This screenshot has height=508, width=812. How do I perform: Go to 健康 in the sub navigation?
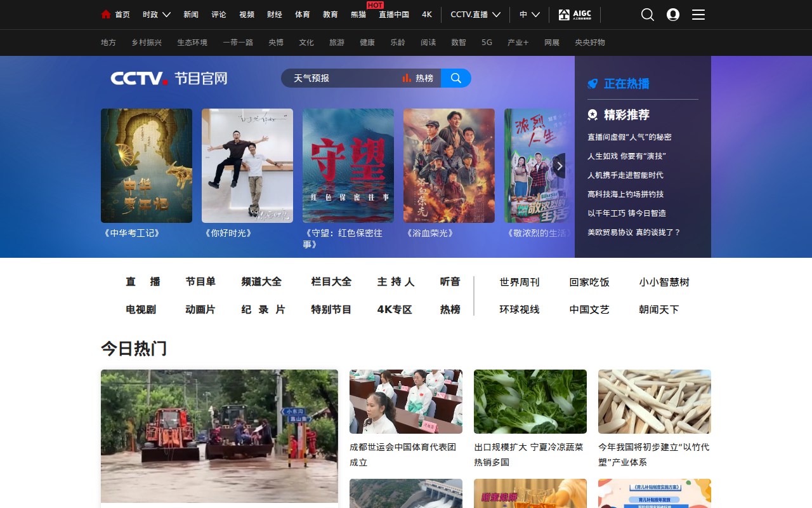[x=367, y=43]
